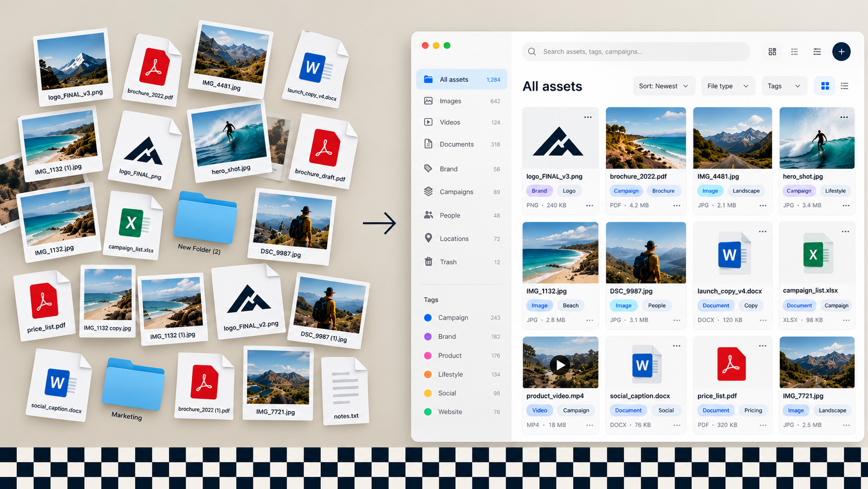Click in the Search assets field
The width and height of the screenshot is (868, 489).
[x=636, y=51]
